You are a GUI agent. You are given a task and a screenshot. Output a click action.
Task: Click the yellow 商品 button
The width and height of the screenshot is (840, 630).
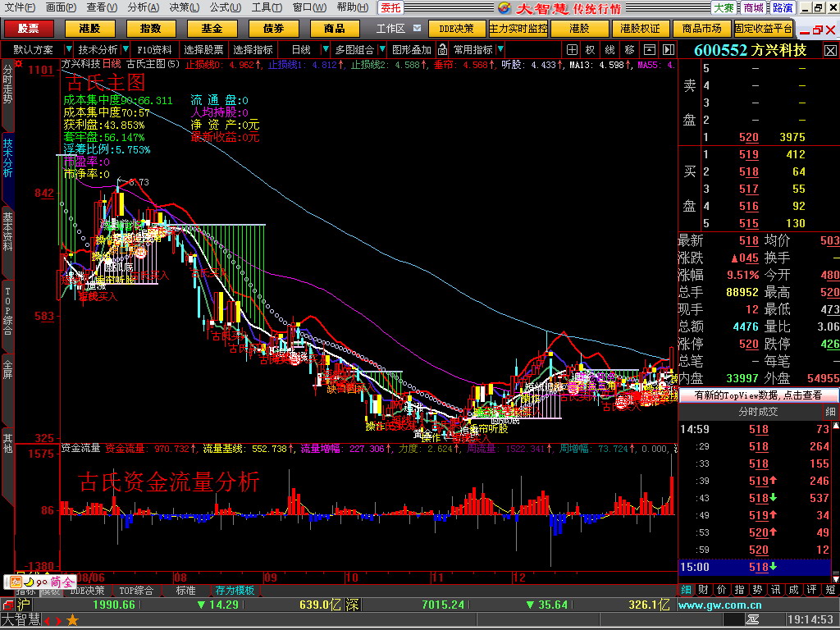[335, 29]
